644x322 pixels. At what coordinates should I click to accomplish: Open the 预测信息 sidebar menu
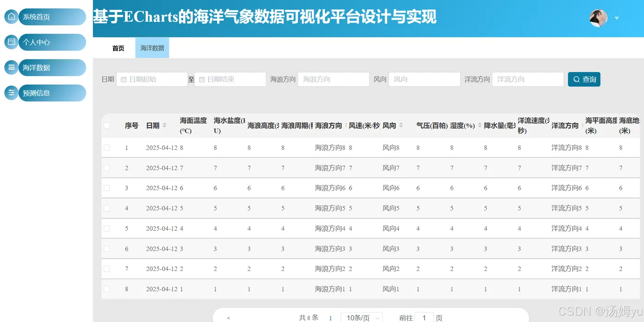click(52, 93)
